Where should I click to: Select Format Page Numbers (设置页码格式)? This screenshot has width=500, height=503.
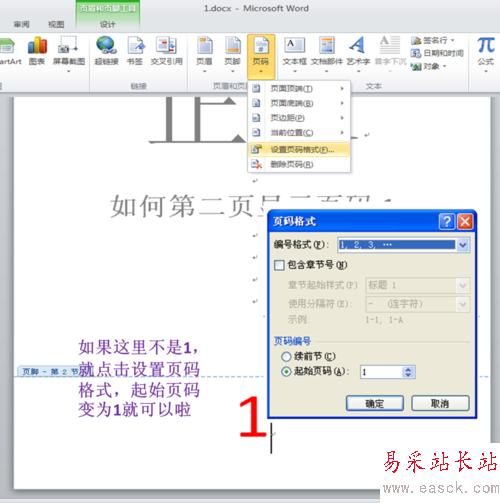point(299,150)
